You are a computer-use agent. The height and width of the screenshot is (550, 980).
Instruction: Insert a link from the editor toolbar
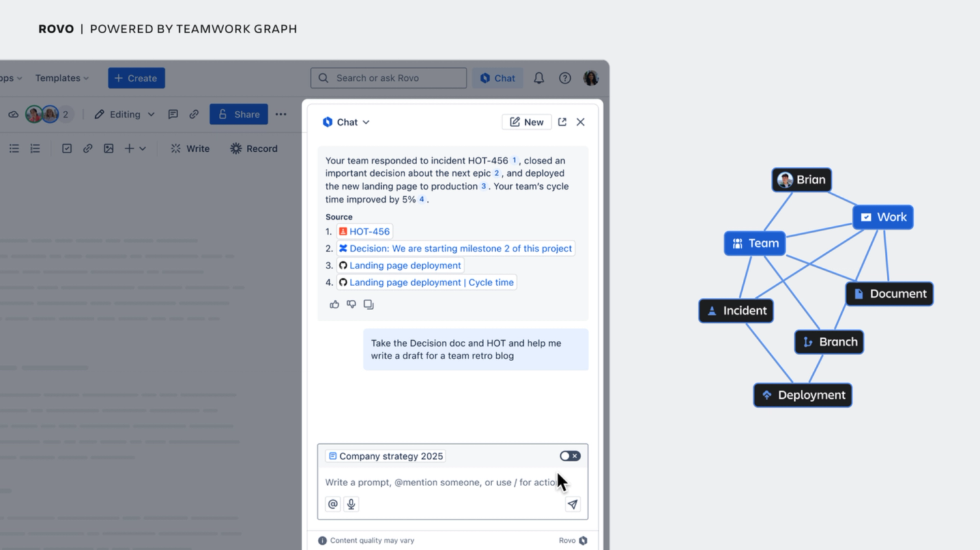[87, 149]
